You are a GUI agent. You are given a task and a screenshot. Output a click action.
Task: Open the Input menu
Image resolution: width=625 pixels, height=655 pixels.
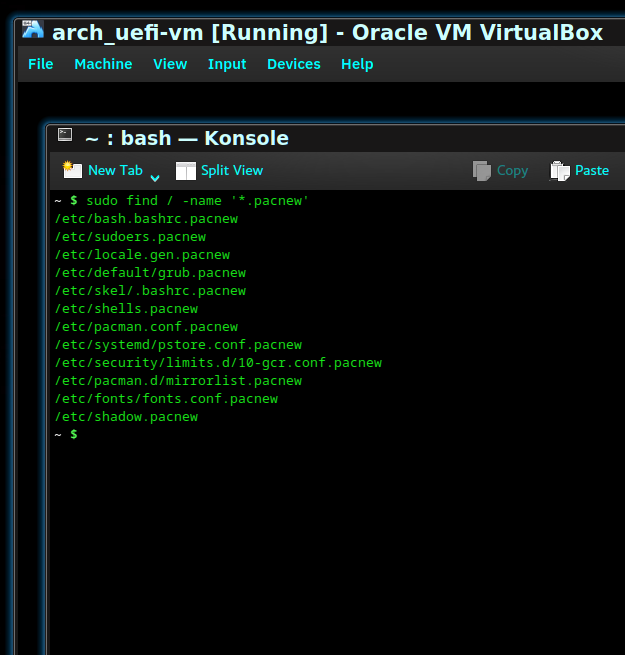click(227, 65)
